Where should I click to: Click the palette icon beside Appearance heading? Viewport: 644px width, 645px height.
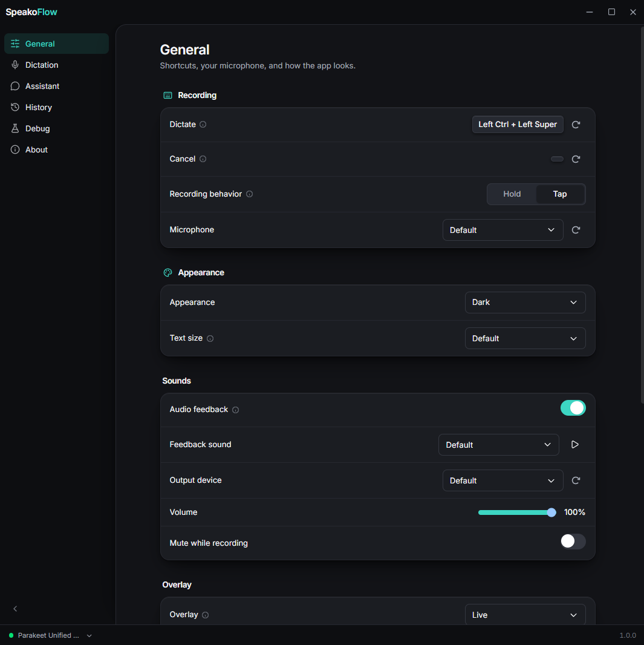[168, 273]
